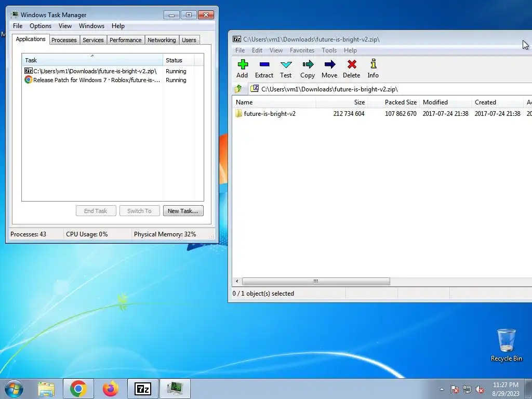Click the Physical Memory: 32% status entry
This screenshot has width=532, height=399.
(x=165, y=234)
